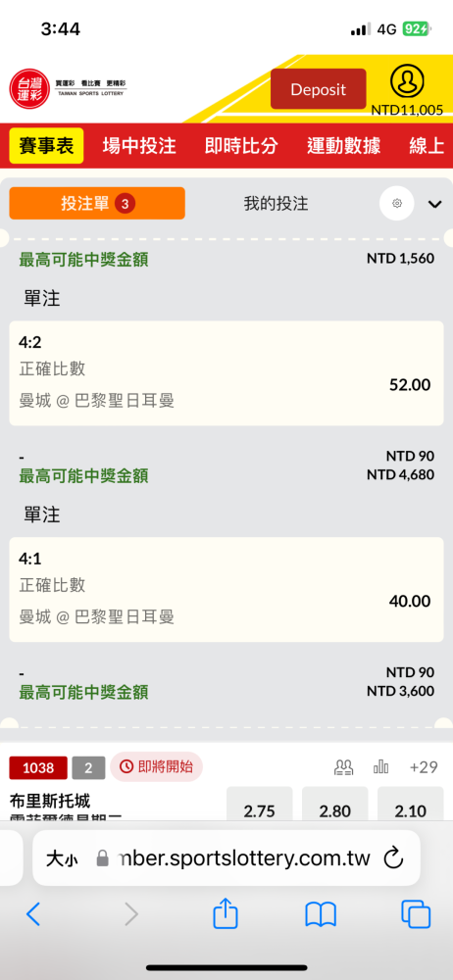Collapse bet slip with the chevron
The width and height of the screenshot is (453, 980).
(434, 204)
